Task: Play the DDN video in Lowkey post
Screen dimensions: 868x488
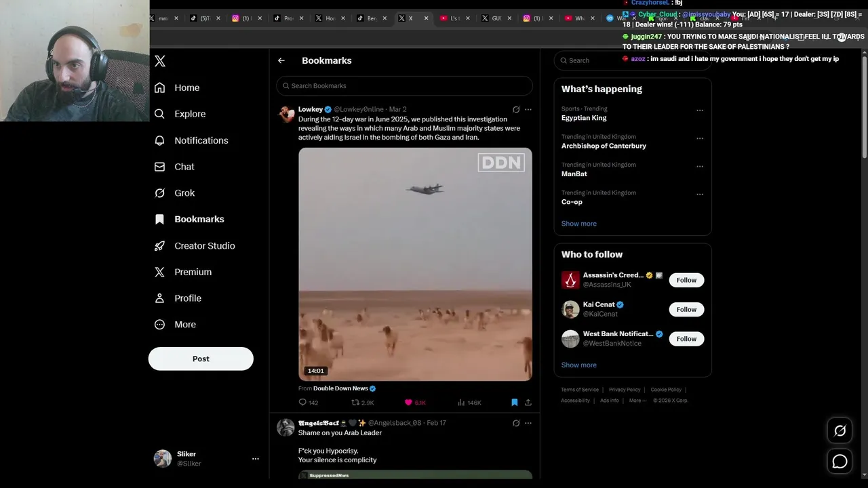Action: [415, 264]
